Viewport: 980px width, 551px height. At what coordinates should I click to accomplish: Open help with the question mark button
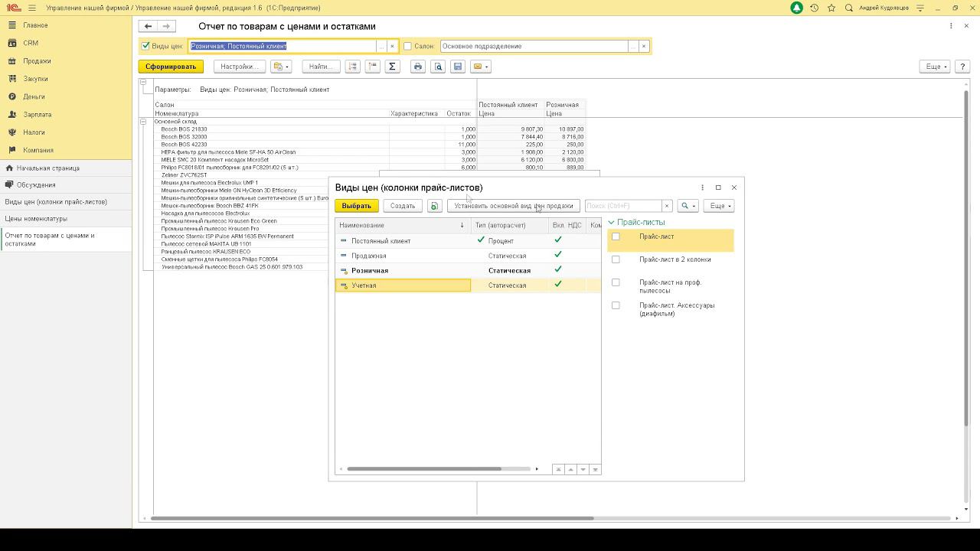point(963,67)
